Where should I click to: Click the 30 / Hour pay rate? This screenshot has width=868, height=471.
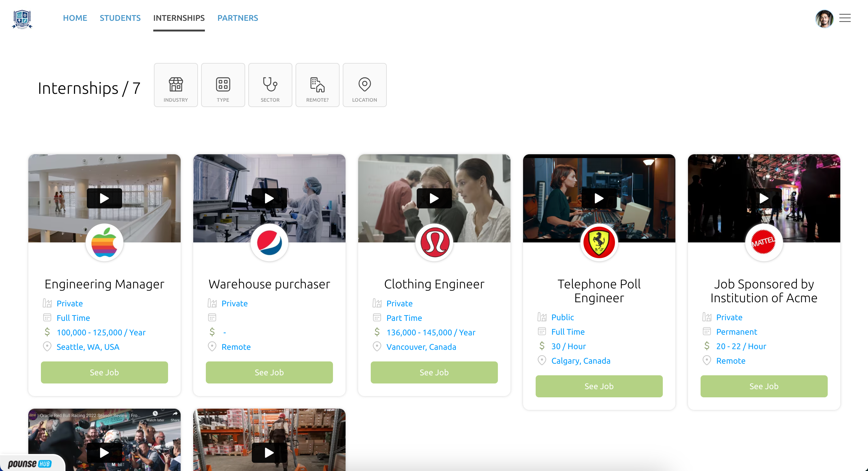click(568, 346)
